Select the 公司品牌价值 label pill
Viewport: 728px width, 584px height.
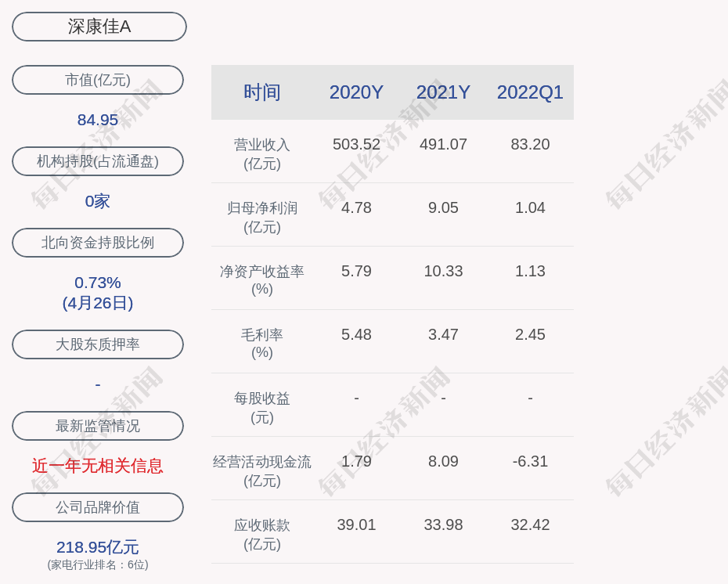(98, 507)
